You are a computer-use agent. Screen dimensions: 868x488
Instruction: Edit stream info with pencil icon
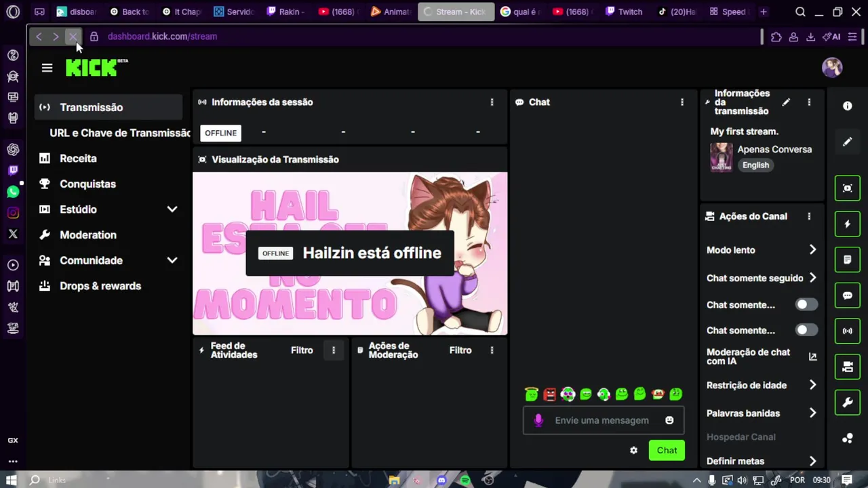click(786, 102)
